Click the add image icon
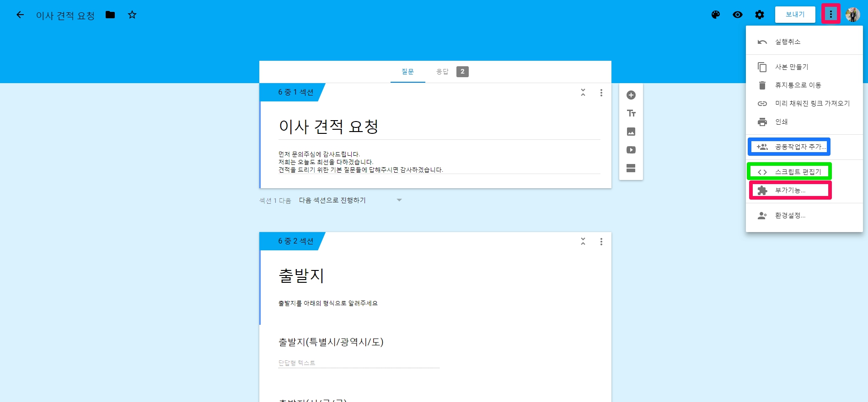 pyautogui.click(x=631, y=132)
